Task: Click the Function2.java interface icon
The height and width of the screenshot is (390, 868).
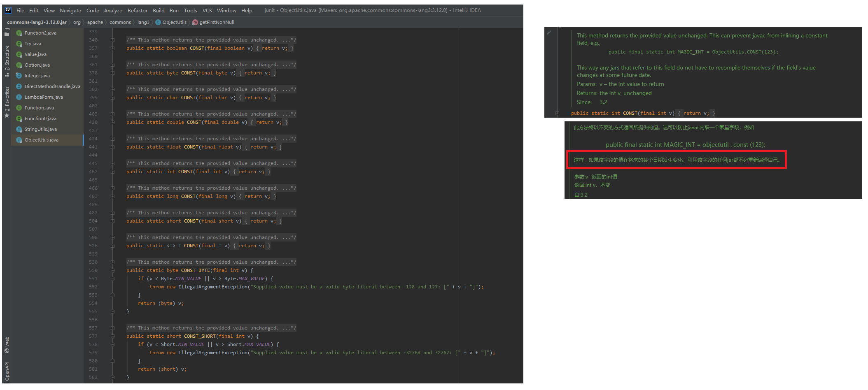Action: [x=19, y=33]
